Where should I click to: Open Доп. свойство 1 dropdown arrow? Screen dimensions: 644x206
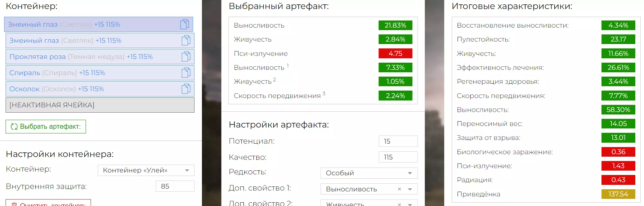410,189
